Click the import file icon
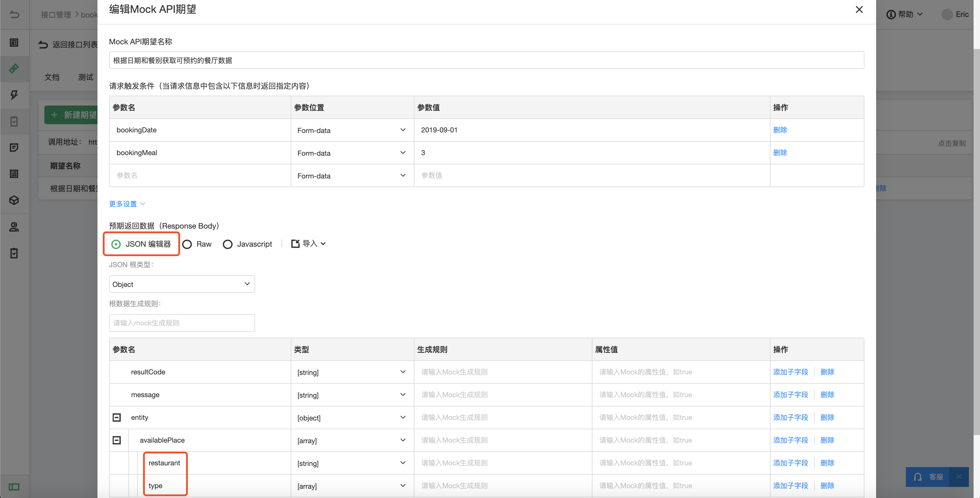Screen dimensions: 980x498 tap(295, 244)
